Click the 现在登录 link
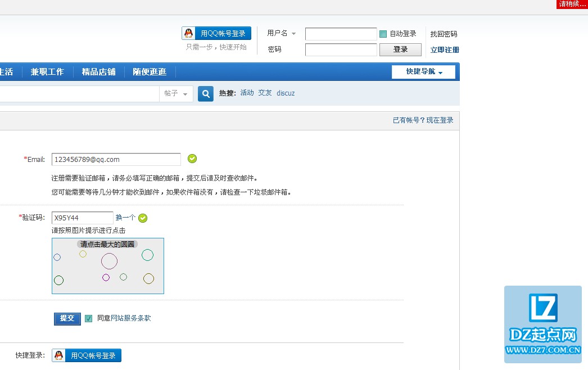This screenshot has height=370, width=588. tap(441, 120)
